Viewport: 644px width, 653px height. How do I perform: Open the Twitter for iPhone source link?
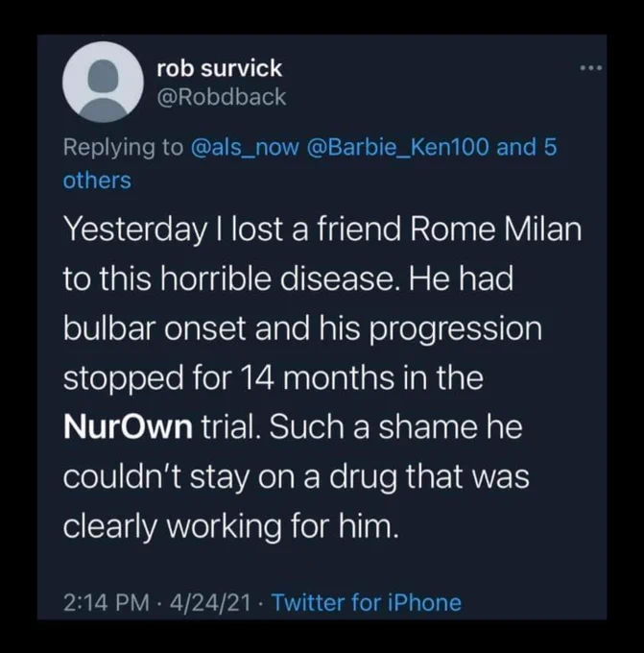(x=367, y=603)
